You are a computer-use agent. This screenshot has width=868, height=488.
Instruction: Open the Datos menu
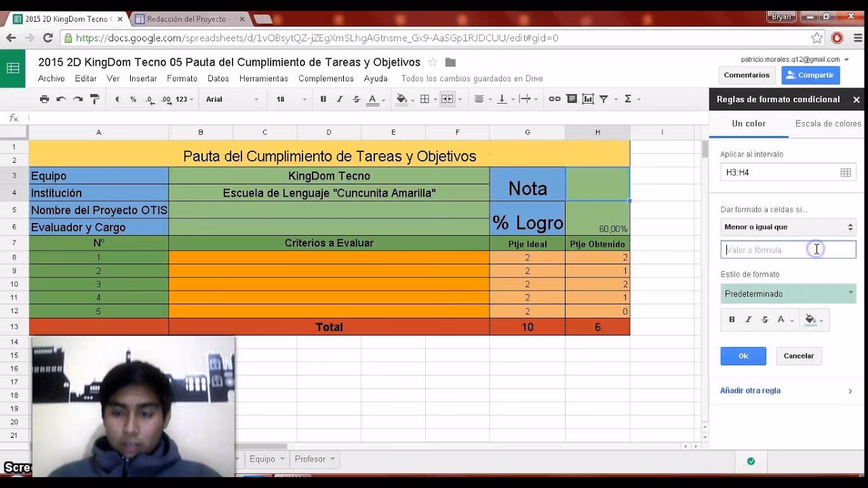pos(218,78)
